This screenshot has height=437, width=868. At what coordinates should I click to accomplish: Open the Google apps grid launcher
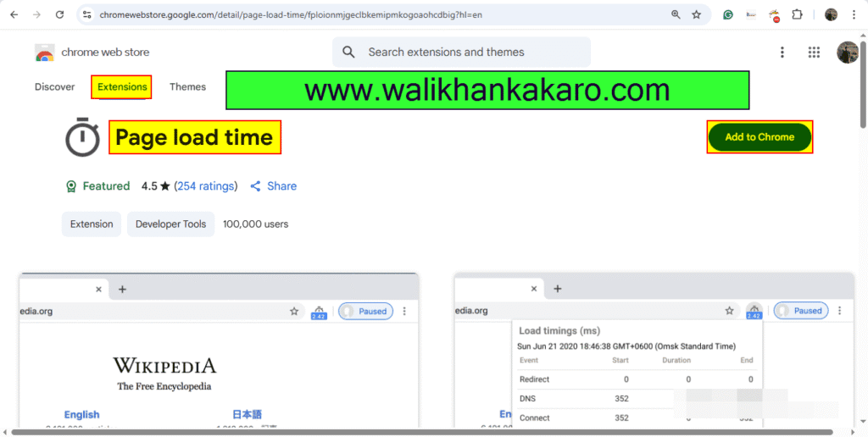click(x=814, y=52)
